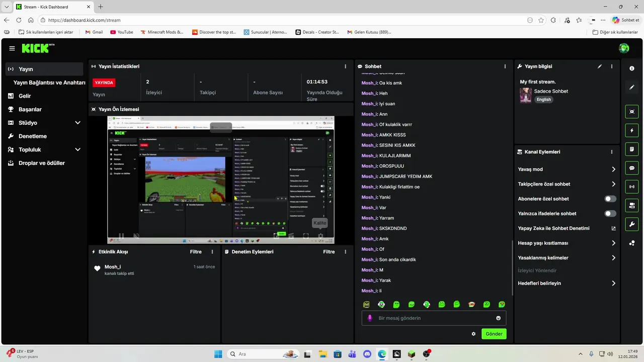Open Hesap yaşı kısıtlaması arrow
This screenshot has height=362, width=644.
[x=613, y=243]
